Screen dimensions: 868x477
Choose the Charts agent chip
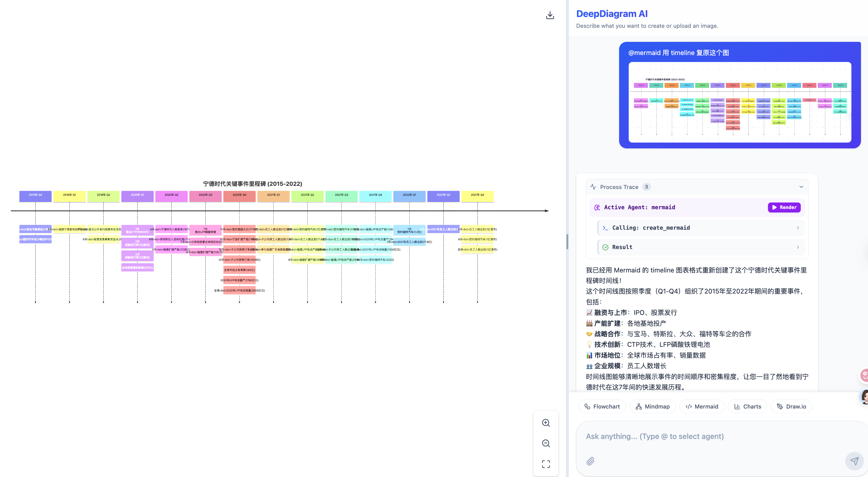(x=748, y=406)
